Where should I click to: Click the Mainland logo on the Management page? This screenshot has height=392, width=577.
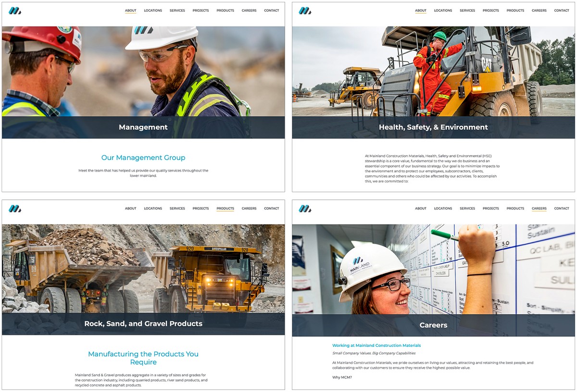click(x=15, y=11)
